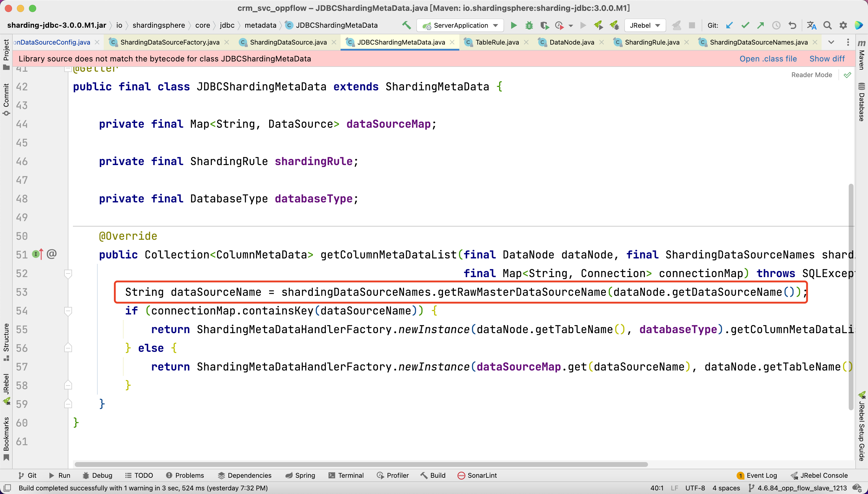Click the Open .class file link
The height and width of the screenshot is (494, 868).
click(768, 58)
